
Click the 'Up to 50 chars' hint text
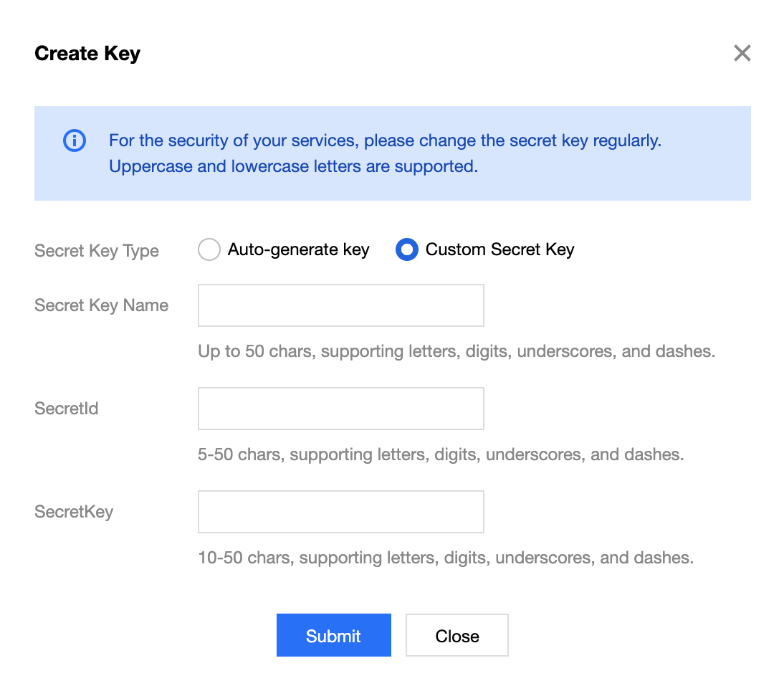tap(456, 351)
